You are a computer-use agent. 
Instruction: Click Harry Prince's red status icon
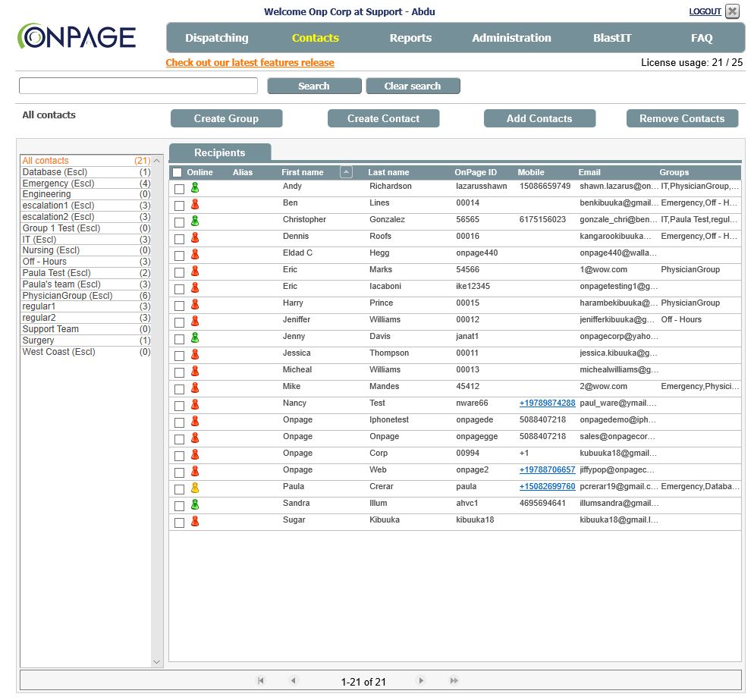[x=195, y=304]
